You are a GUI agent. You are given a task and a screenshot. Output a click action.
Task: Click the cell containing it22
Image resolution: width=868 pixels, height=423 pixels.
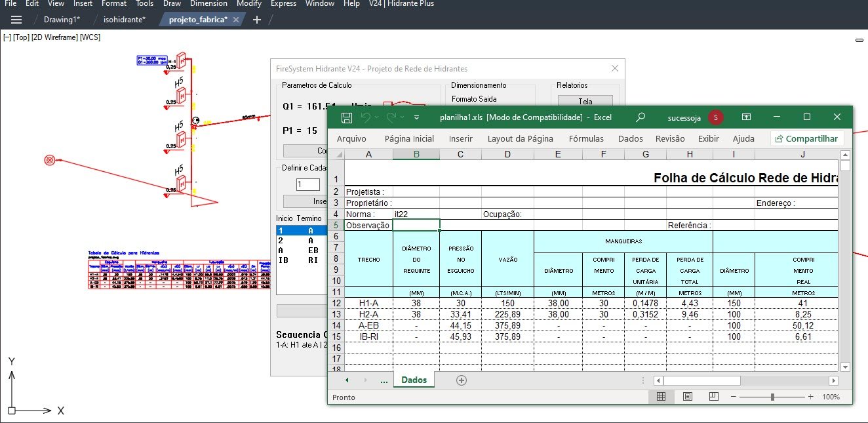pos(416,214)
